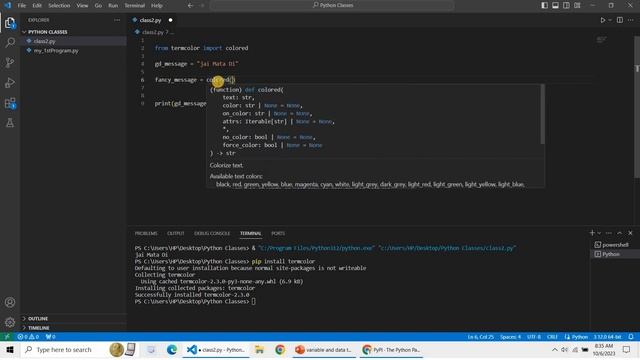Open the Search view in activity bar
Screen dimensions: 640x360
coord(10,42)
